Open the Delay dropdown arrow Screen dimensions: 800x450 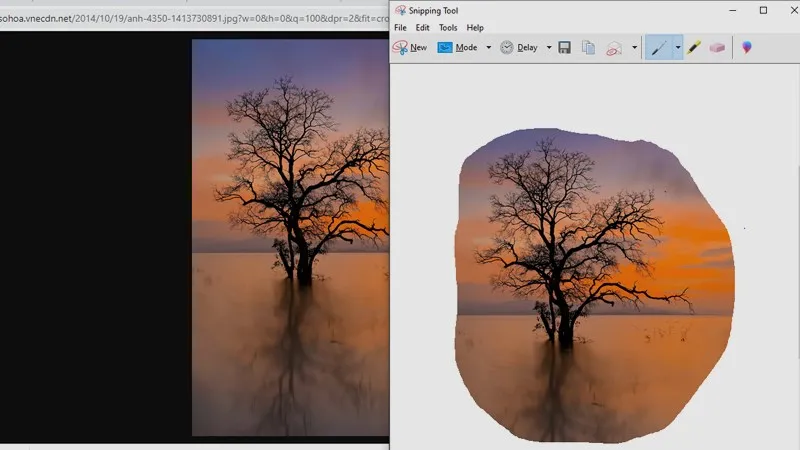tap(549, 47)
